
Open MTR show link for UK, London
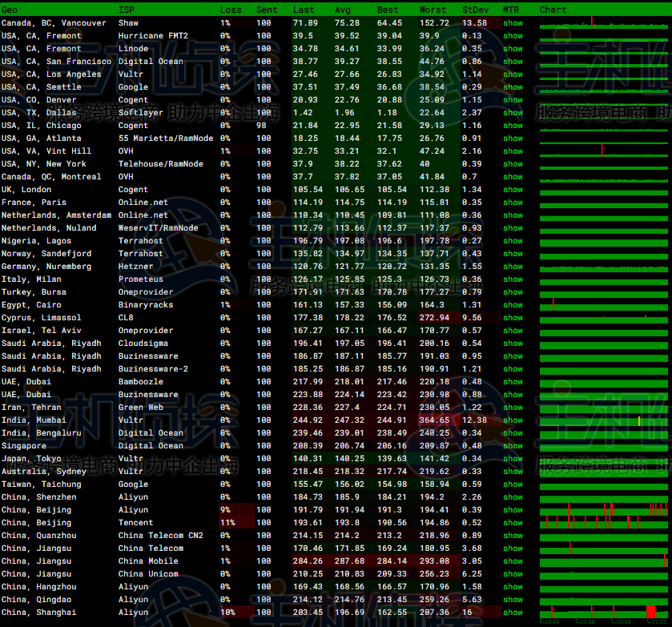tap(513, 190)
